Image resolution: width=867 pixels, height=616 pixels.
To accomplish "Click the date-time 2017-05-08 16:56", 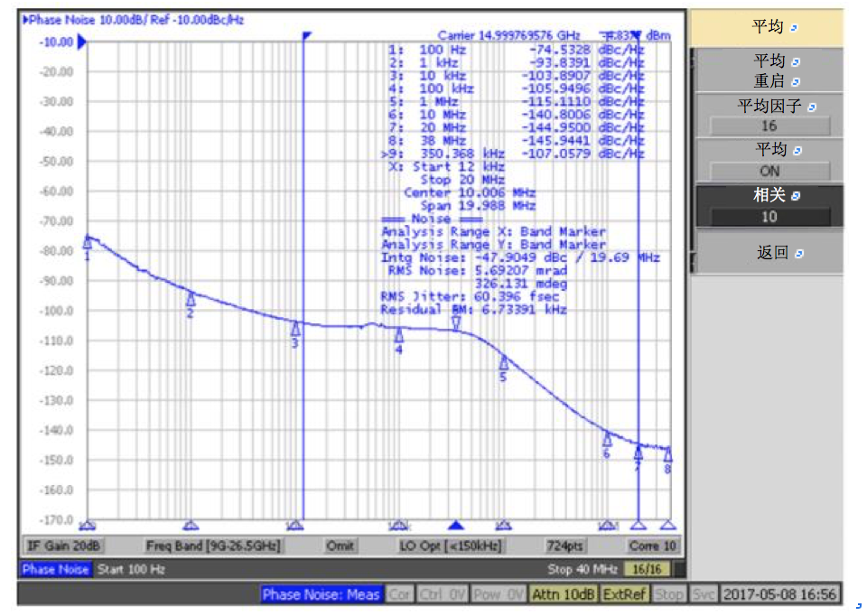I will click(x=779, y=594).
